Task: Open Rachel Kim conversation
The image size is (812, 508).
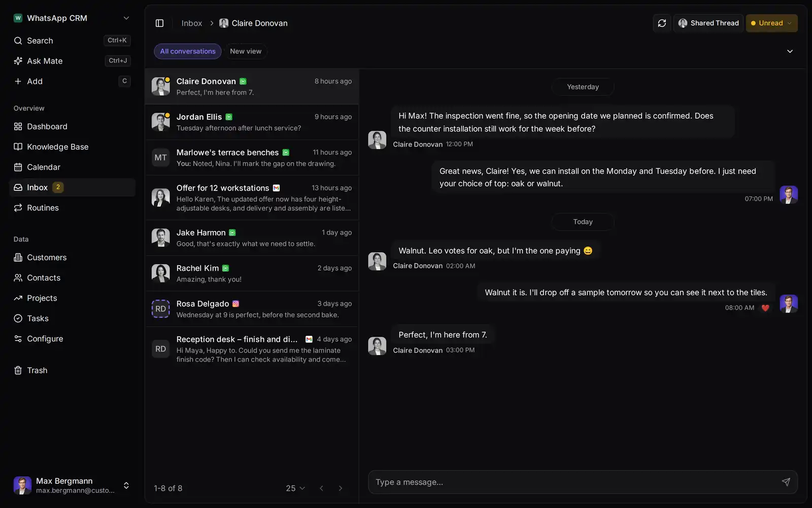Action: coord(252,273)
